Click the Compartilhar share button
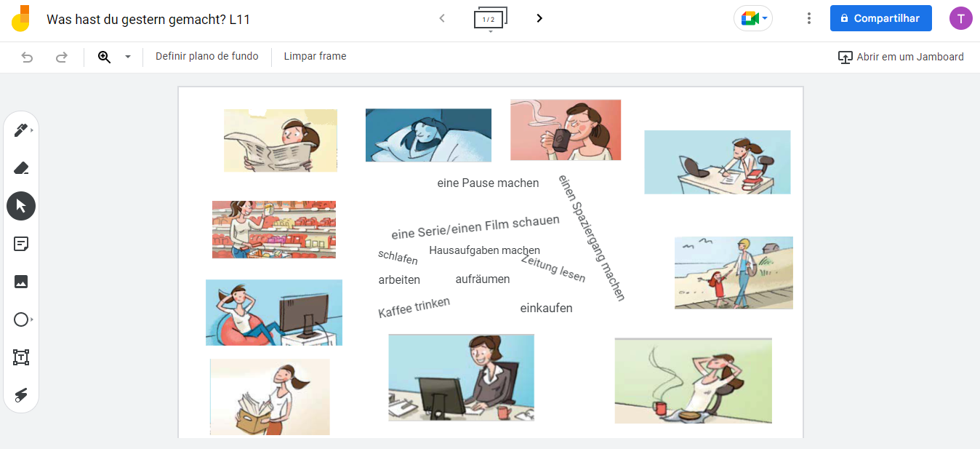This screenshot has width=980, height=449. (x=881, y=18)
